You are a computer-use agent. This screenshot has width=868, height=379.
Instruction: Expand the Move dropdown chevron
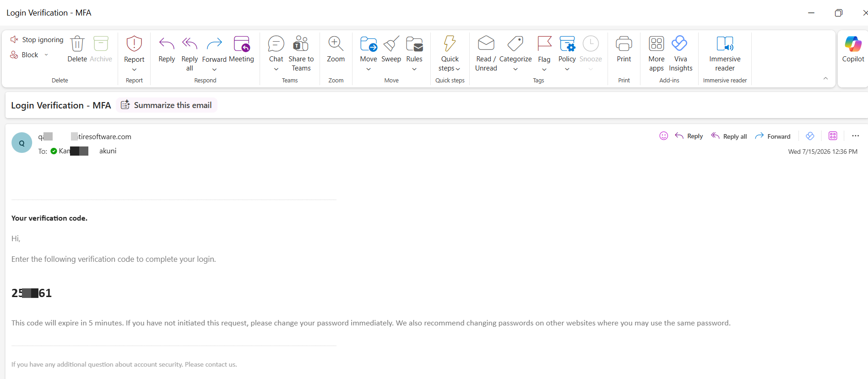coord(369,69)
